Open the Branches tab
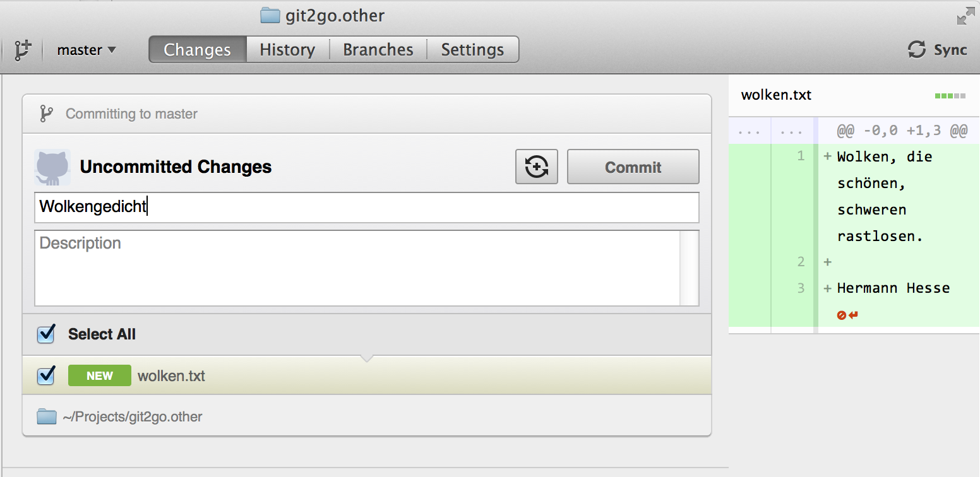The height and width of the screenshot is (477, 980). 378,50
